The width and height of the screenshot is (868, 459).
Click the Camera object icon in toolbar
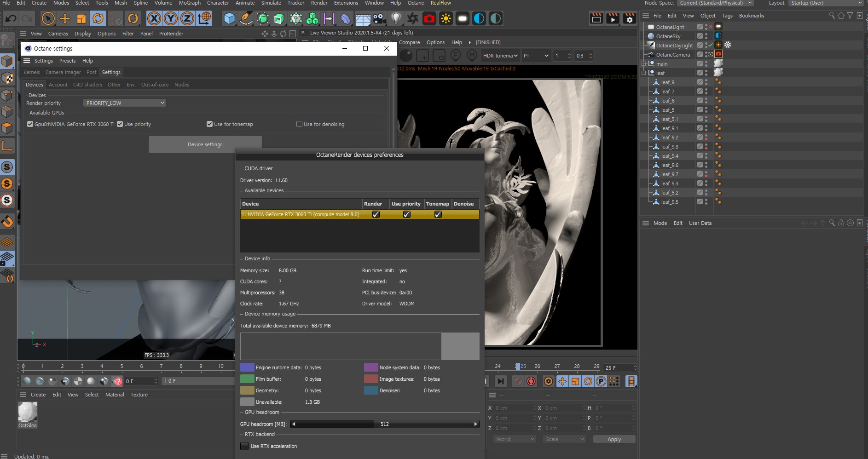tap(379, 18)
